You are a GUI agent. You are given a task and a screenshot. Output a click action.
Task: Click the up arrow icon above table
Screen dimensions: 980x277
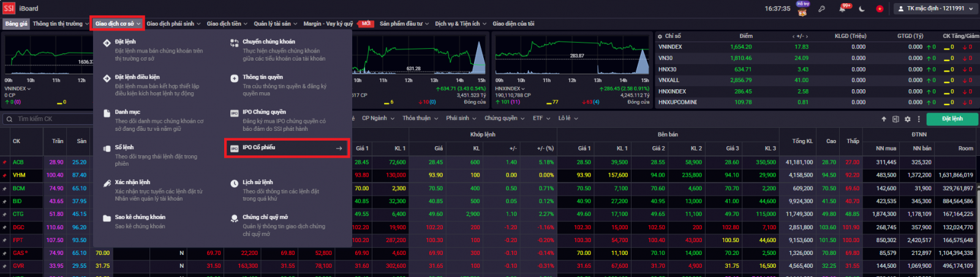coord(884,119)
